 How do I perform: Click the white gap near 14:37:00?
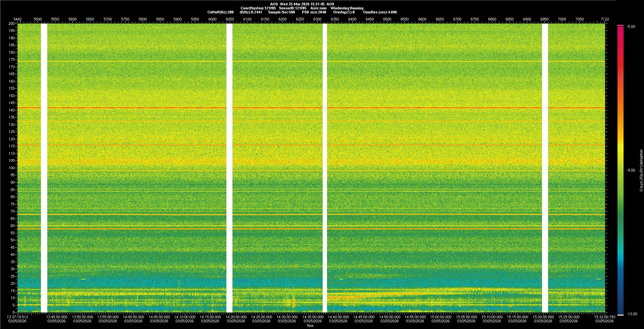point(325,168)
